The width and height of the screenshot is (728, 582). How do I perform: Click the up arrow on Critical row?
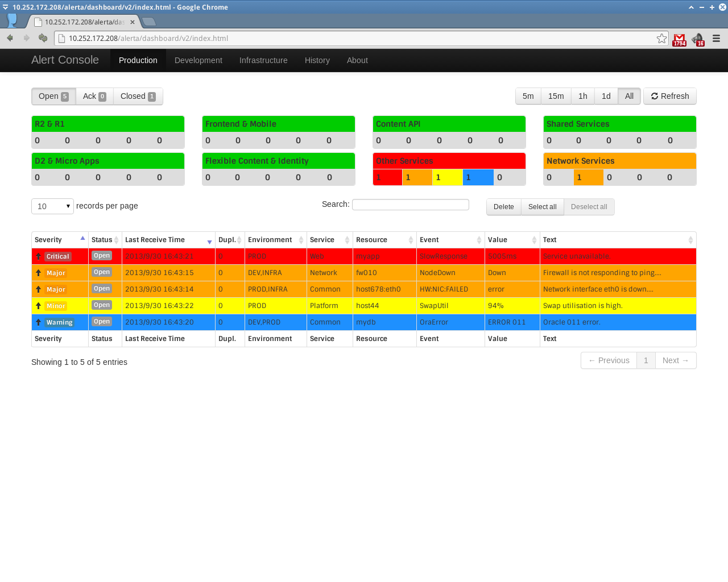38,256
